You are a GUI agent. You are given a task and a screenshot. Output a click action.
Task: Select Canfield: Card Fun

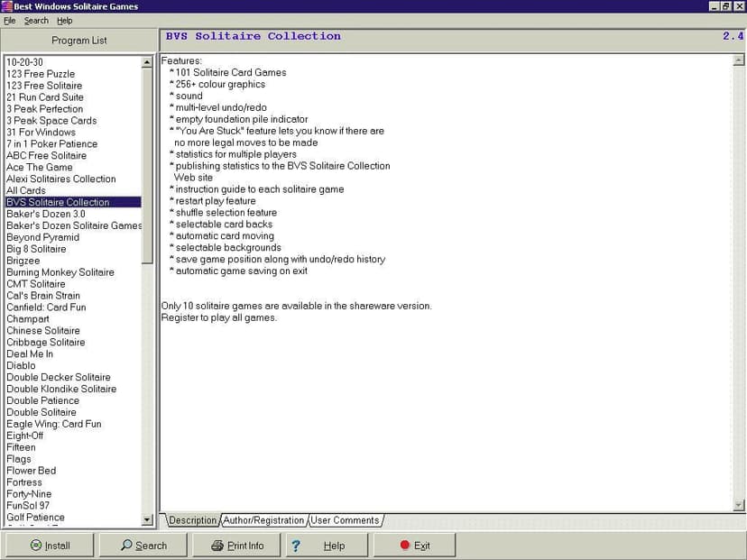click(x=73, y=308)
